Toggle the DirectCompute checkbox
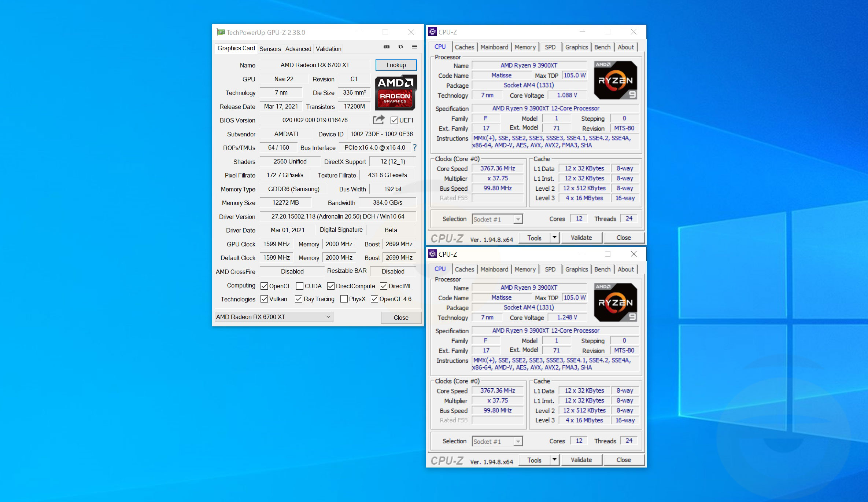868x502 pixels. (331, 286)
